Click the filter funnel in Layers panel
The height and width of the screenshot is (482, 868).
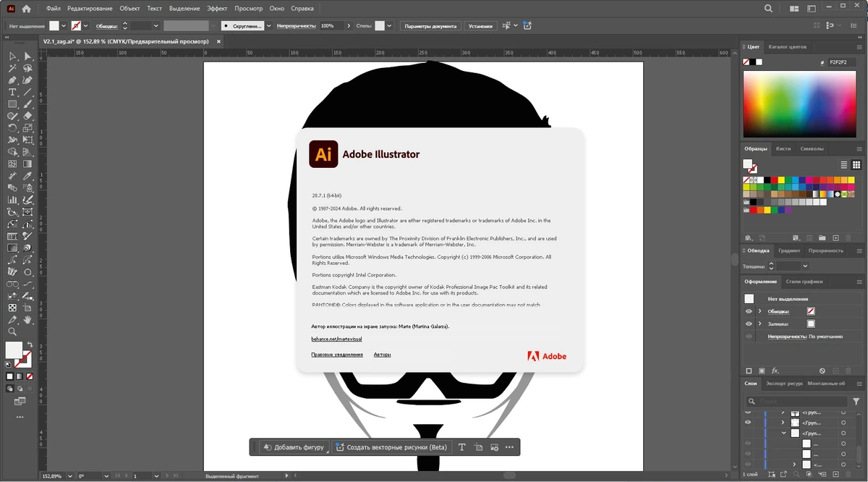(857, 401)
